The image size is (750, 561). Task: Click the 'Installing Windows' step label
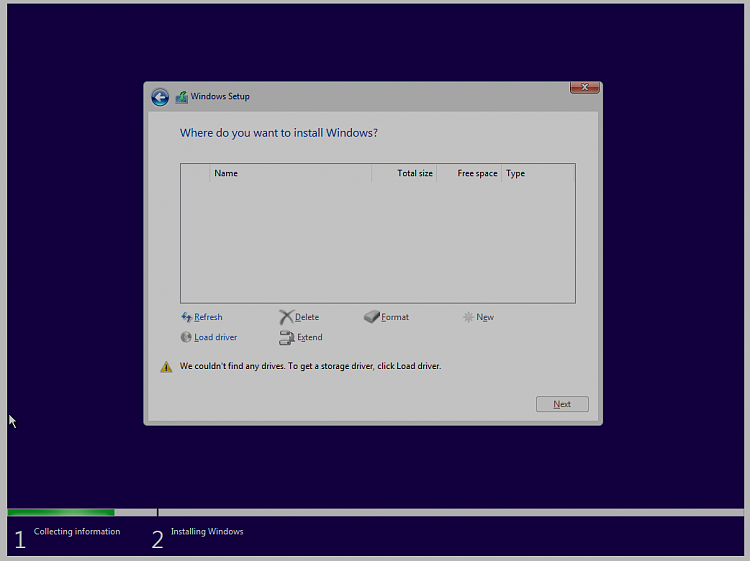click(x=207, y=531)
